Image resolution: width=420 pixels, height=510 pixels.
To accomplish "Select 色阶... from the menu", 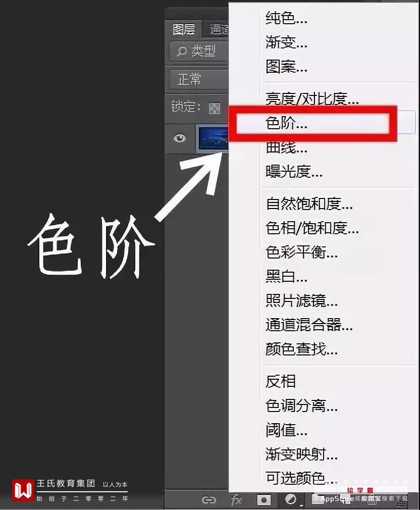I will point(286,123).
